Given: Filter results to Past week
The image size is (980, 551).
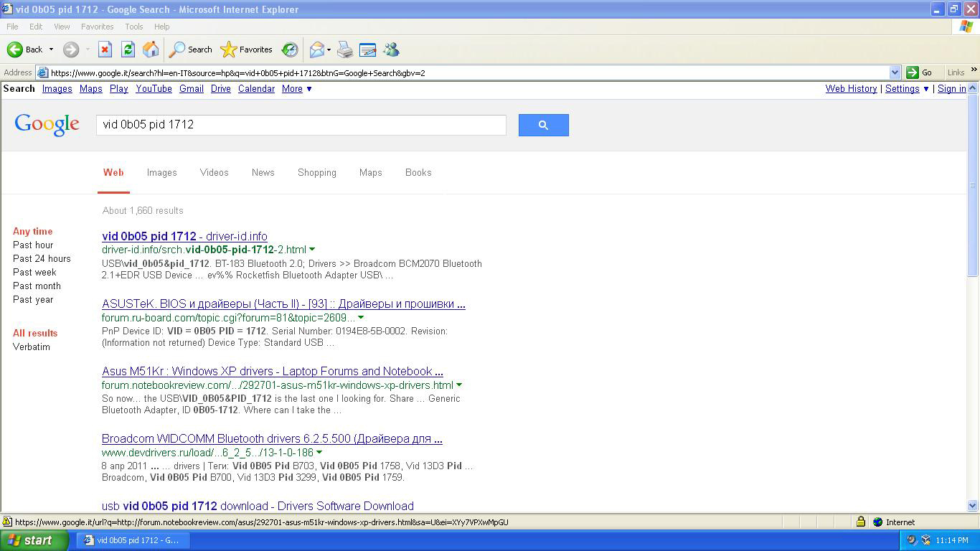Looking at the screenshot, I should (34, 272).
